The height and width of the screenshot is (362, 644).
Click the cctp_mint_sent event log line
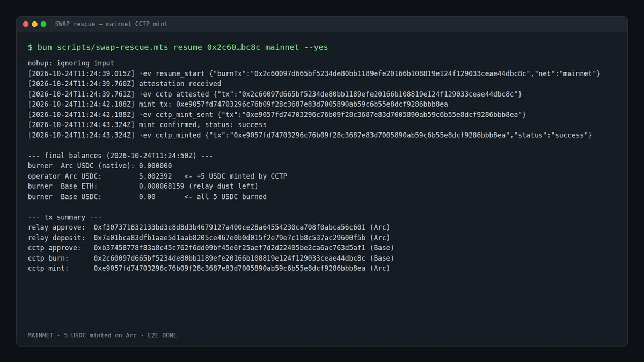(x=277, y=114)
